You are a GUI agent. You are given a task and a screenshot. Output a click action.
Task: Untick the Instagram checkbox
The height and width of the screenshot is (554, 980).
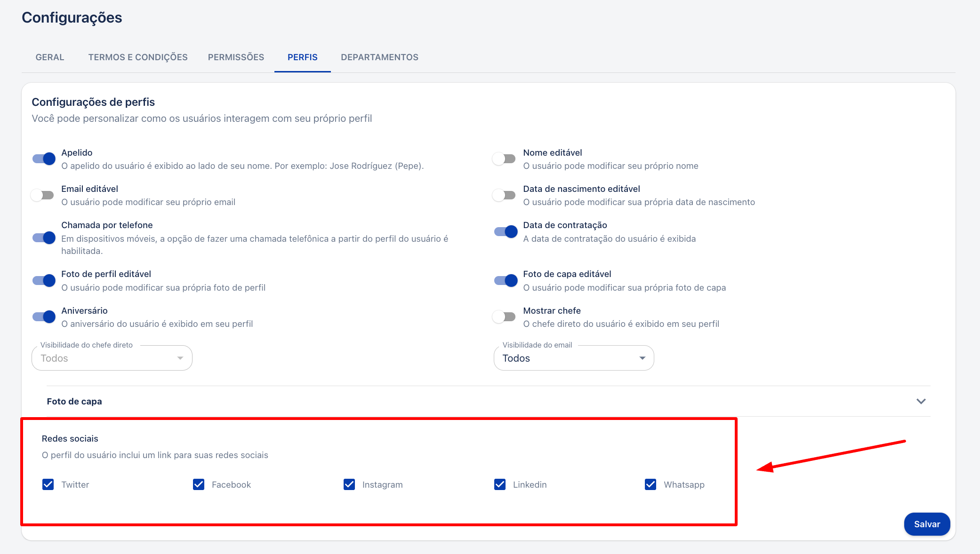point(349,484)
